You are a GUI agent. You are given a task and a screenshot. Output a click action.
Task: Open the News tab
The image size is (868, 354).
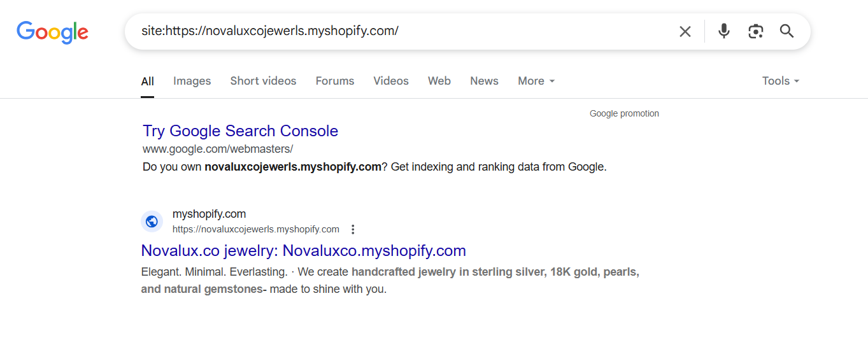click(x=484, y=81)
